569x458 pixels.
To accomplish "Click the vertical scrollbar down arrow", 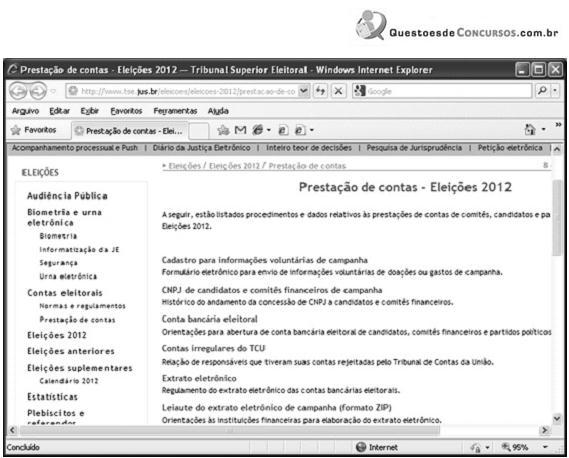I will pos(557,419).
